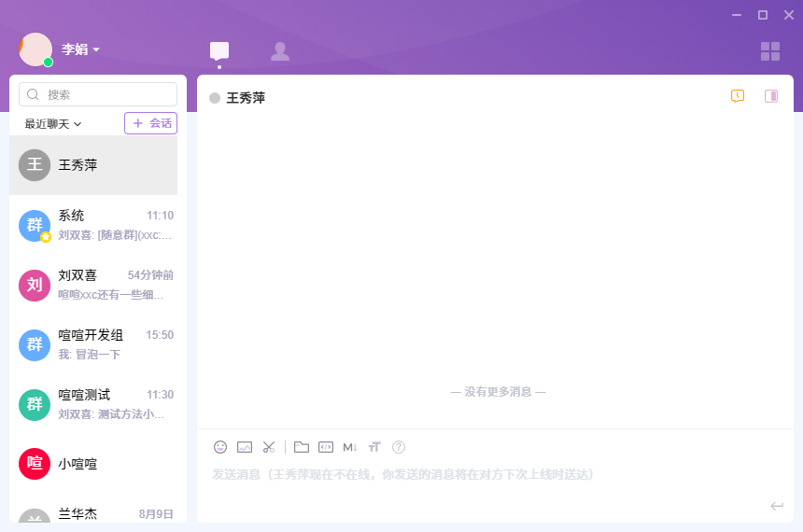803x532 pixels.
Task: Switch to the chats tab
Action: click(x=219, y=51)
